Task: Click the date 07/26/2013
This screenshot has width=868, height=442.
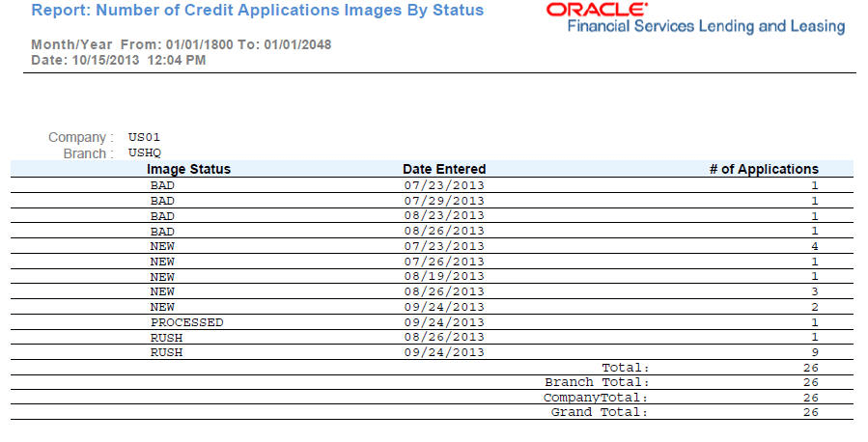Action: 444,262
